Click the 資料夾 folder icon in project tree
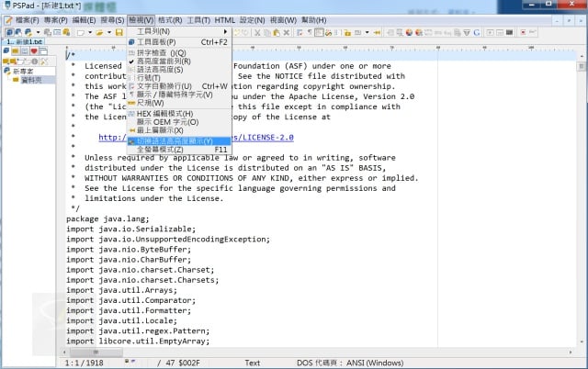 [x=16, y=80]
